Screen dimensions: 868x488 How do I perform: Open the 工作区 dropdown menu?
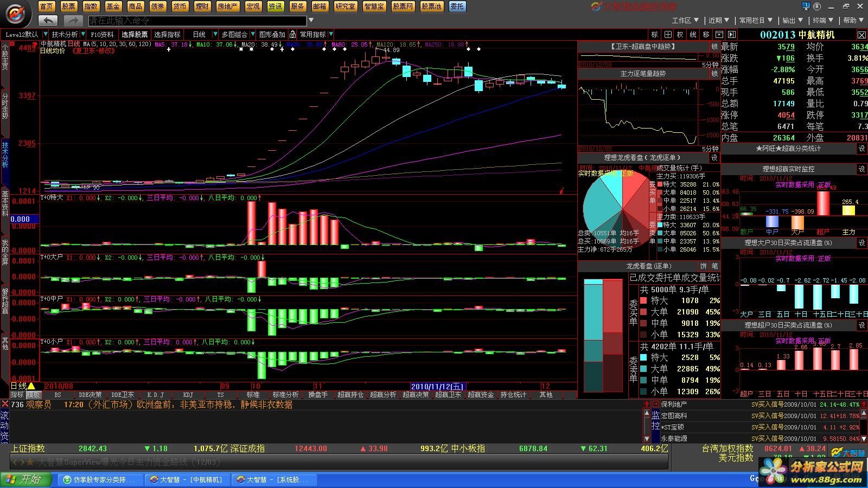(685, 20)
